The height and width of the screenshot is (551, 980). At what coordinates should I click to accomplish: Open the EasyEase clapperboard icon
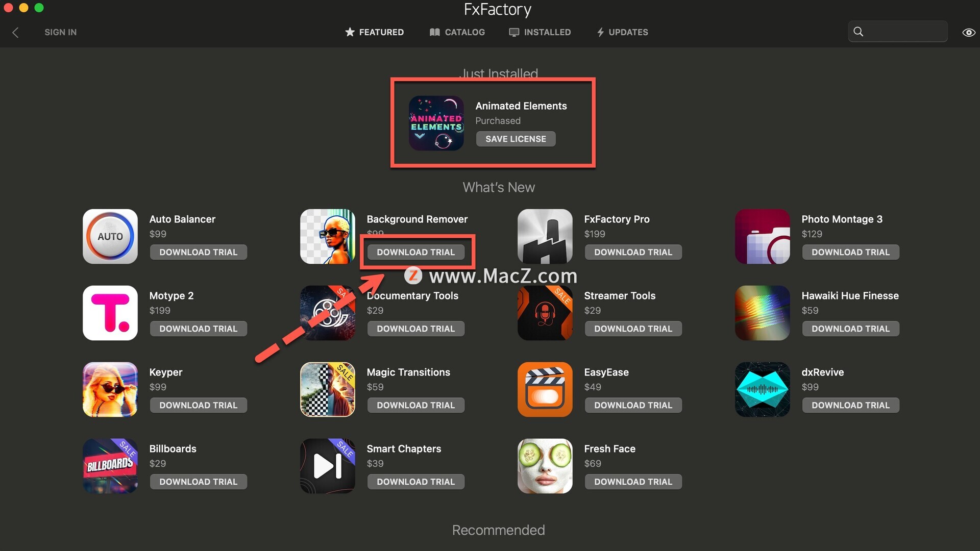[x=545, y=389]
